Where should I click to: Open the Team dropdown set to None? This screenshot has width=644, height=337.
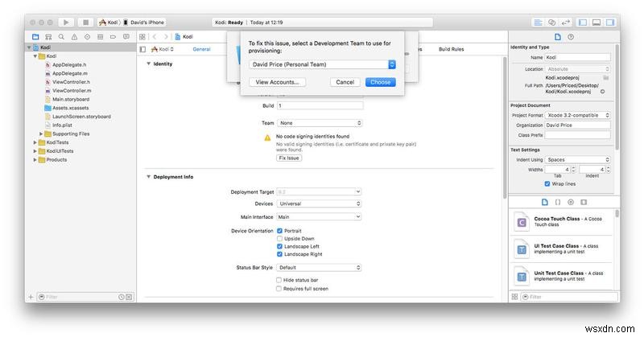pyautogui.click(x=320, y=123)
